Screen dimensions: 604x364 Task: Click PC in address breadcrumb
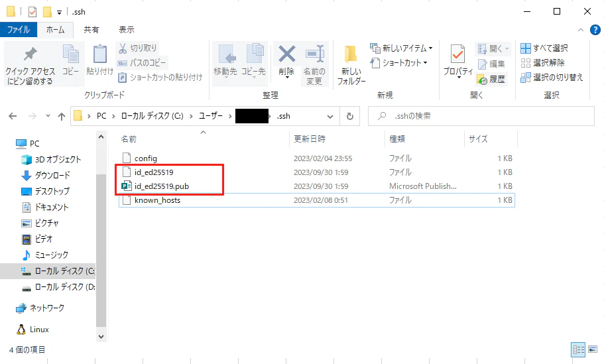coord(101,116)
